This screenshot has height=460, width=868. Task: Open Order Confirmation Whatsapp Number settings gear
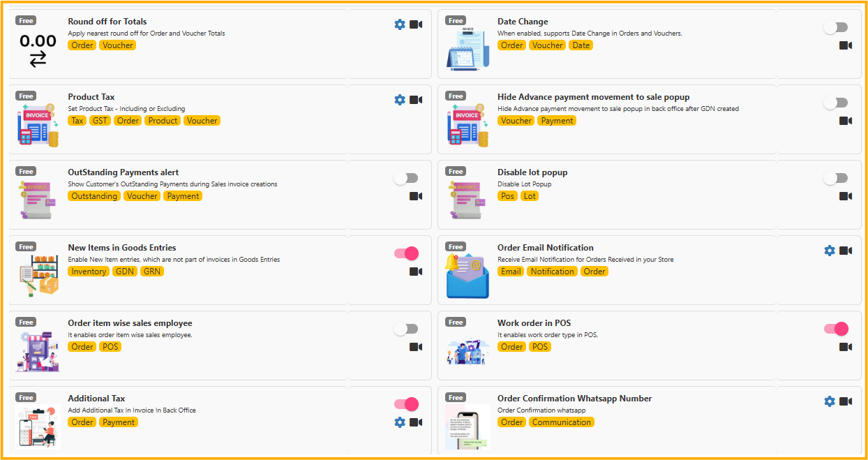pos(830,401)
